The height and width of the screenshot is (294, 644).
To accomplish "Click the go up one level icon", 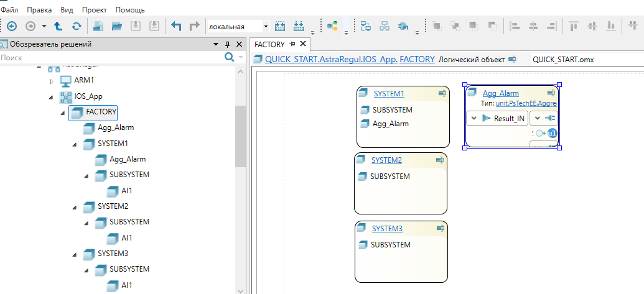I will (58, 26).
